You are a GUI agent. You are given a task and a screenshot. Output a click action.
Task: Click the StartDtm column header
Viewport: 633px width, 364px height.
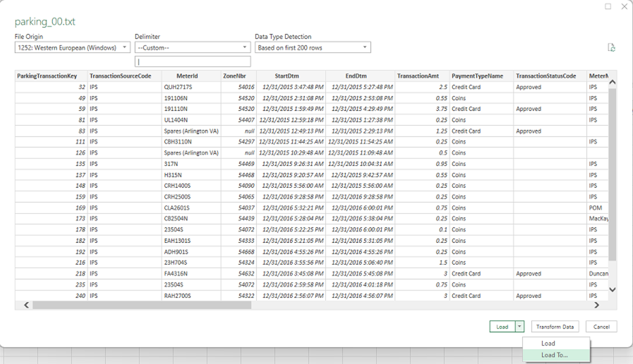click(287, 76)
